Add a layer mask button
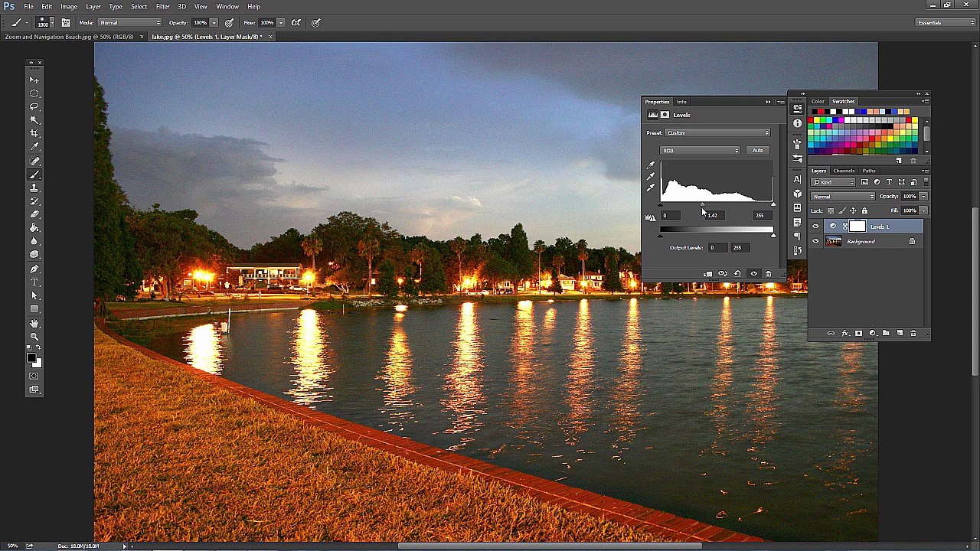The image size is (980, 551). click(858, 334)
